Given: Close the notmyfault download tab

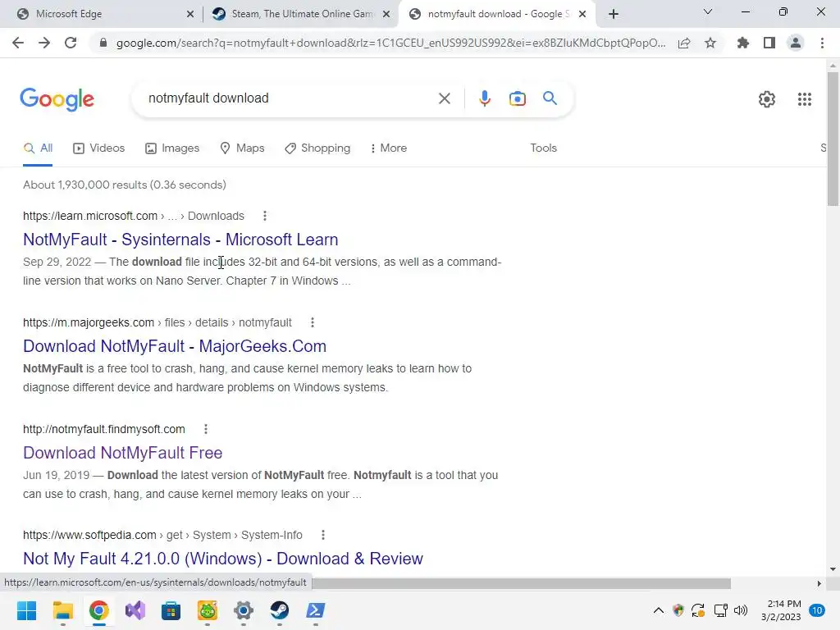Looking at the screenshot, I should [x=582, y=14].
